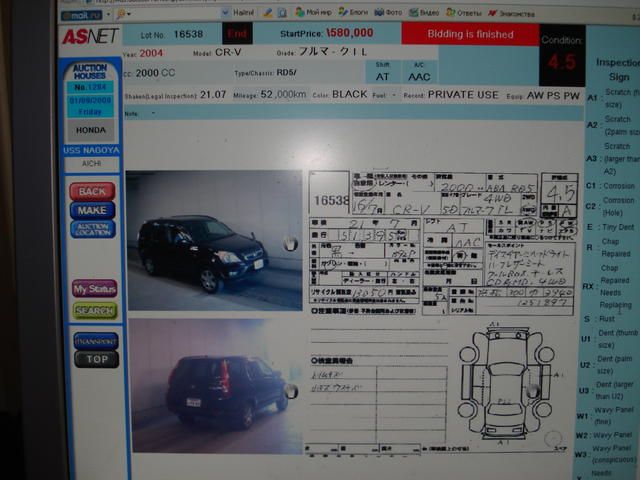Screen dimensions: 640x480
Task: Click the A/C AAC cell
Action: [419, 72]
